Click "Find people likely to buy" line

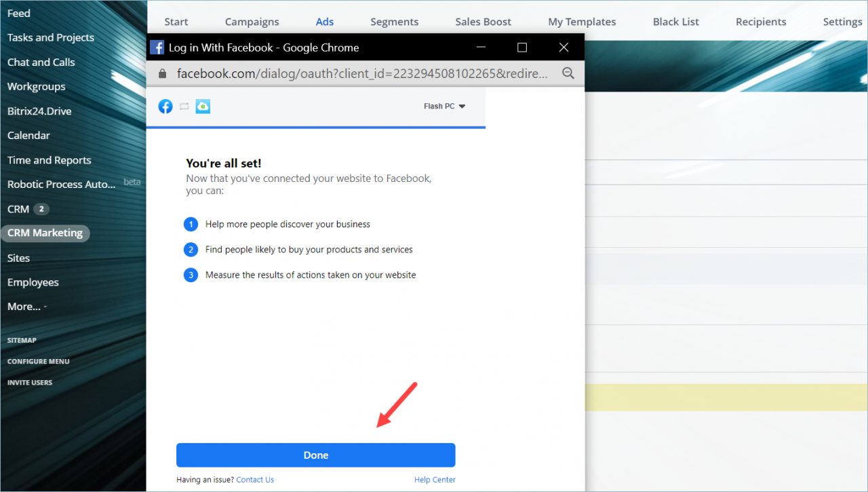click(309, 250)
